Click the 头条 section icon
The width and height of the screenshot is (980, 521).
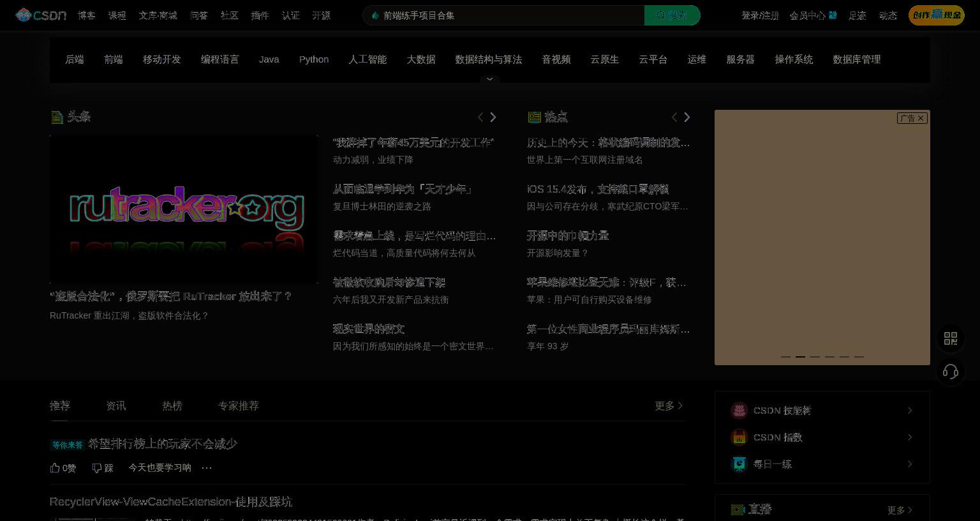click(57, 117)
